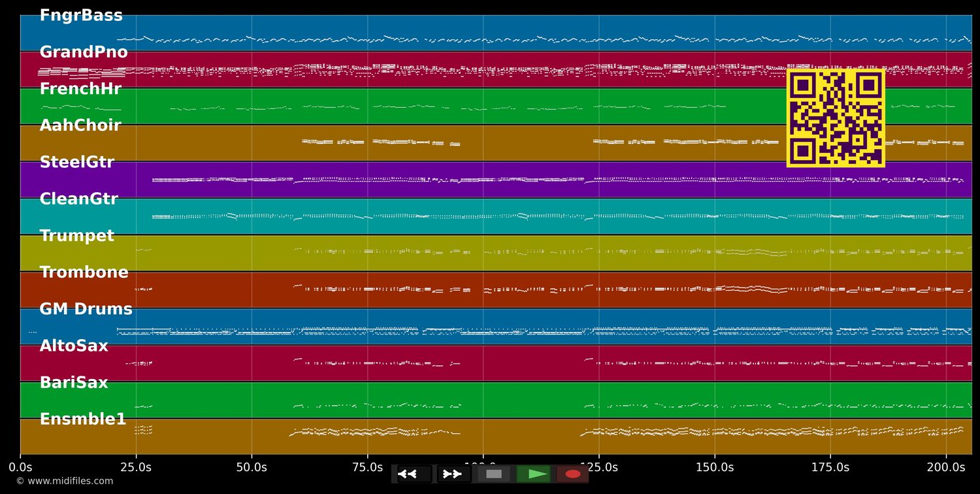Click the yellow QR code image
Image resolution: width=980 pixels, height=494 pixels.
coord(836,118)
